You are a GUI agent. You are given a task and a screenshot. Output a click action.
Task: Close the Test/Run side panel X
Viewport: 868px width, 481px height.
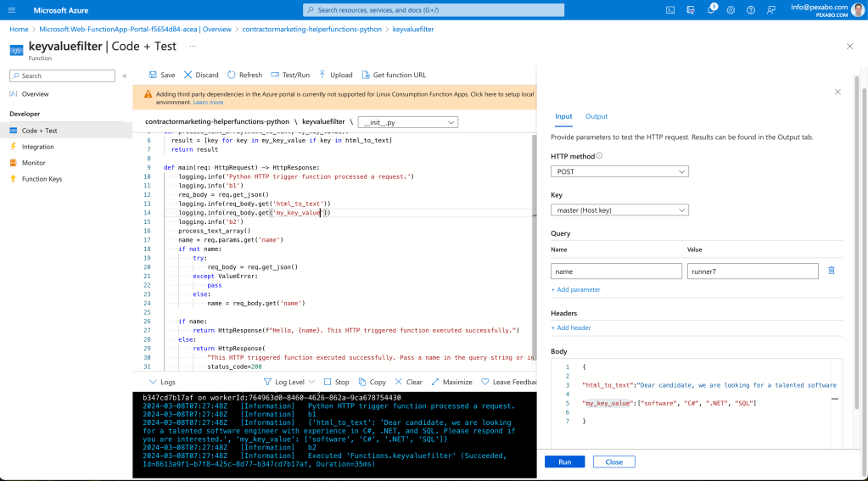click(837, 92)
